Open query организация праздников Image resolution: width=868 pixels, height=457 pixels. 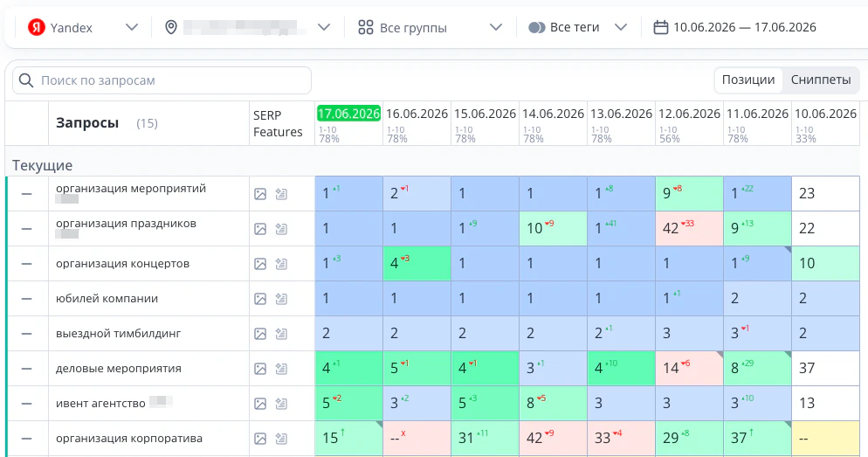coord(126,223)
